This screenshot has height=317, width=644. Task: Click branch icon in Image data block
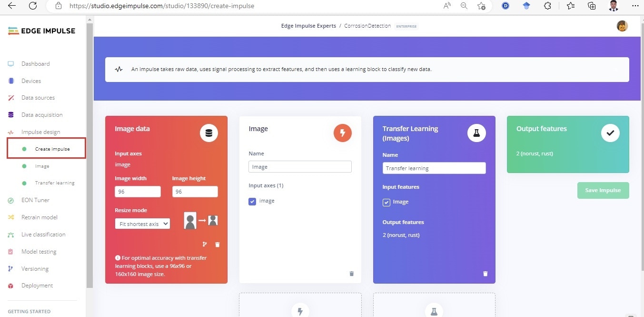pyautogui.click(x=205, y=245)
